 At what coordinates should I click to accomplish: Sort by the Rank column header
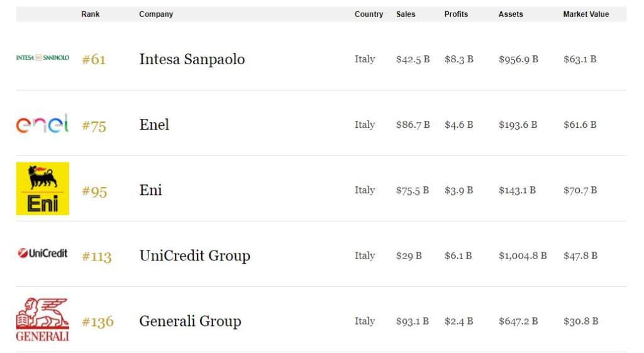click(x=91, y=14)
